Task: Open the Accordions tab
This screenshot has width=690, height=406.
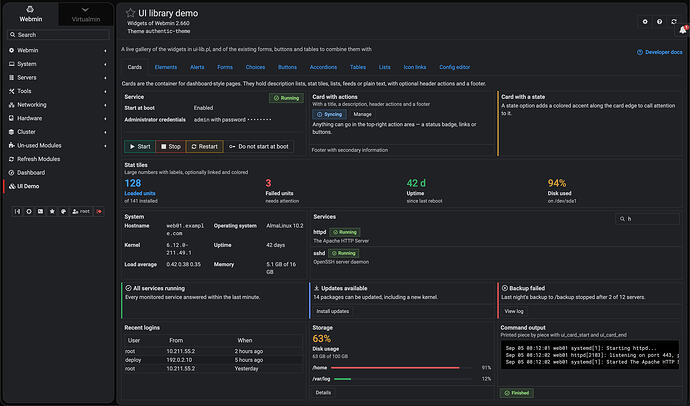Action: coord(323,67)
